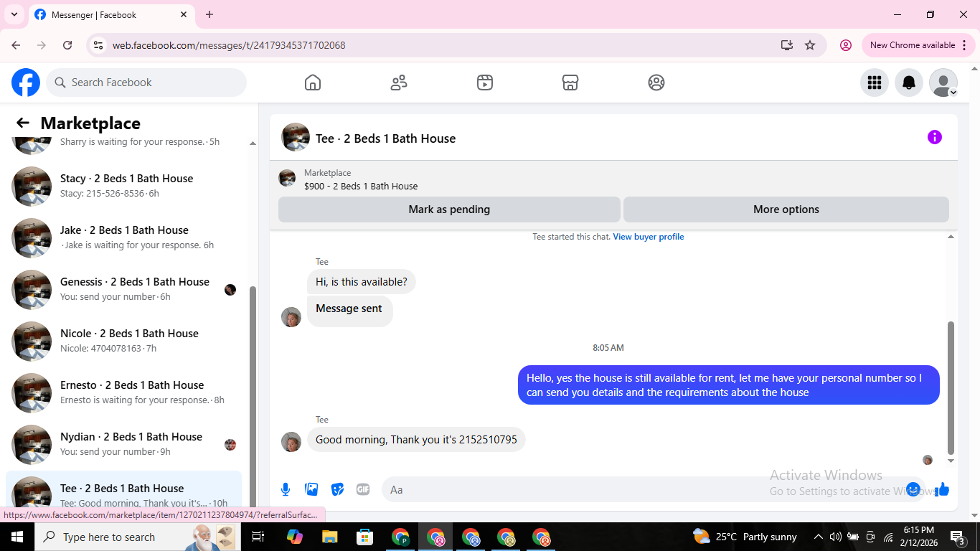Open Nydian's 2 Beds 1 Bath House chat
Image resolution: width=980 pixels, height=551 pixels.
coord(123,444)
